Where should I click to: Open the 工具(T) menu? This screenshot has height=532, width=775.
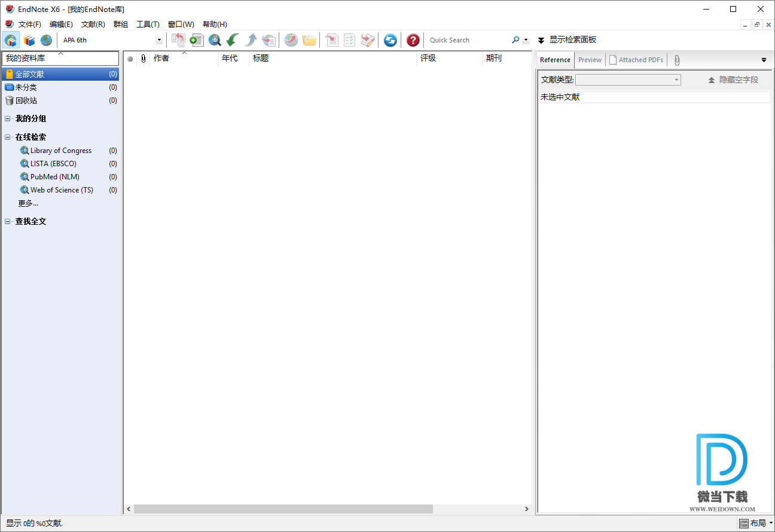pos(148,25)
